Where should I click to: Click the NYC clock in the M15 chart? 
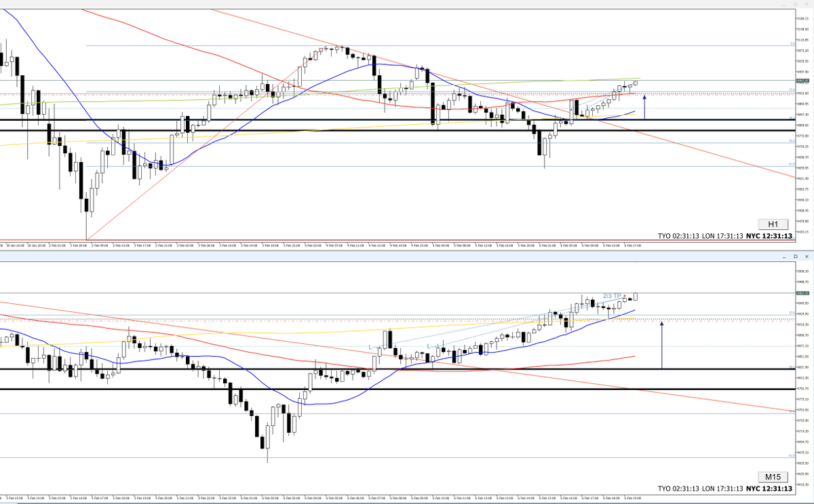pos(770,488)
